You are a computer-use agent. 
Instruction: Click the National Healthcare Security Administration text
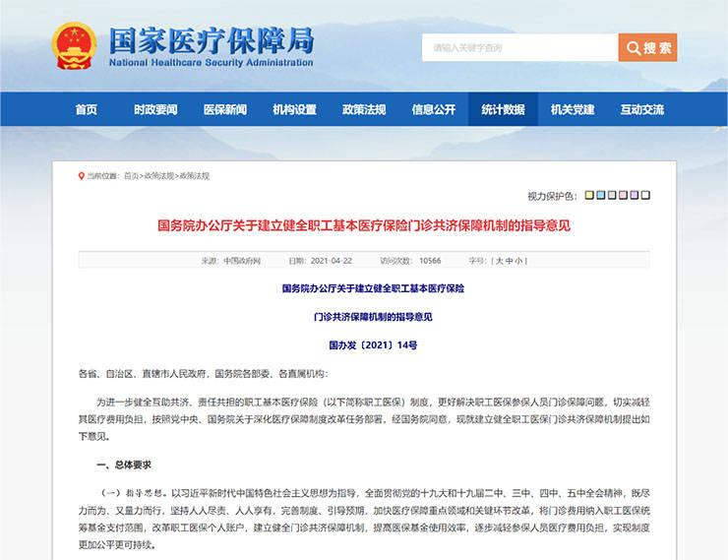click(212, 62)
